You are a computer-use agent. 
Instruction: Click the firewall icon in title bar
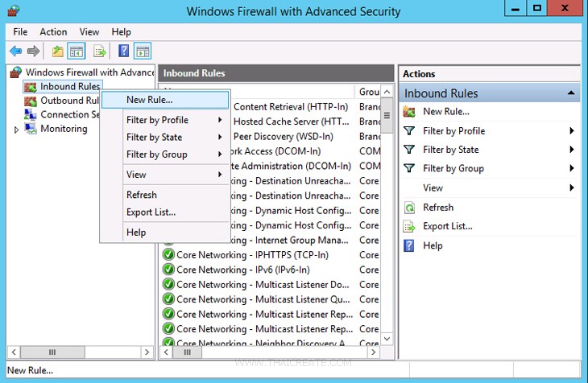[x=13, y=10]
